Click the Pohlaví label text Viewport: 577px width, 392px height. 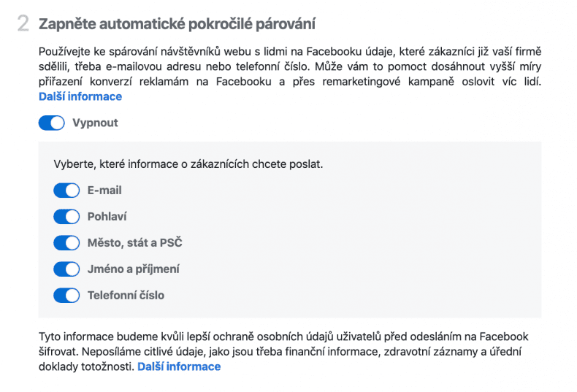pos(107,217)
